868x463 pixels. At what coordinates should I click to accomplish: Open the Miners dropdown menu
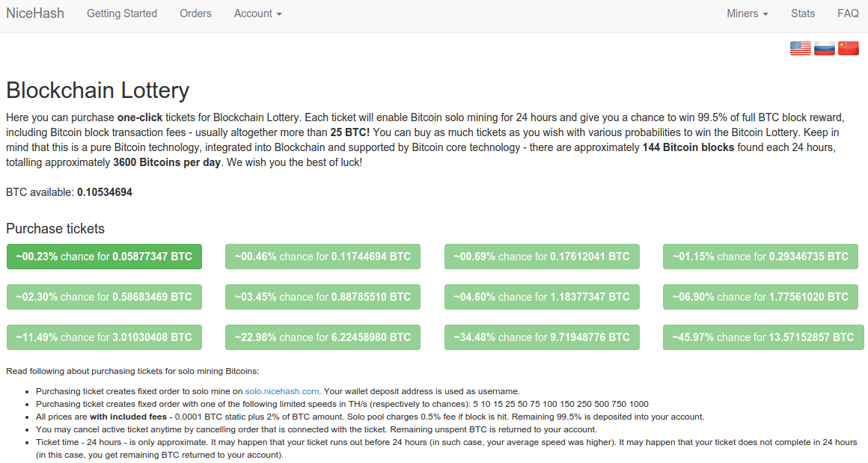tap(748, 13)
